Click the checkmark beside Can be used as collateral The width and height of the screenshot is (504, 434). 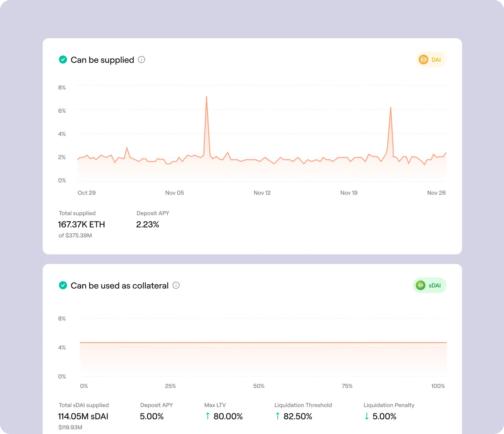(63, 285)
